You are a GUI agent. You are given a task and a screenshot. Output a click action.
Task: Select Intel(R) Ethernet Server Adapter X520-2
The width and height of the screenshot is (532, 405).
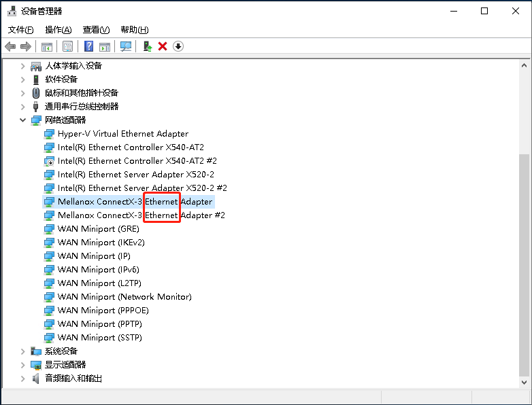pos(135,175)
